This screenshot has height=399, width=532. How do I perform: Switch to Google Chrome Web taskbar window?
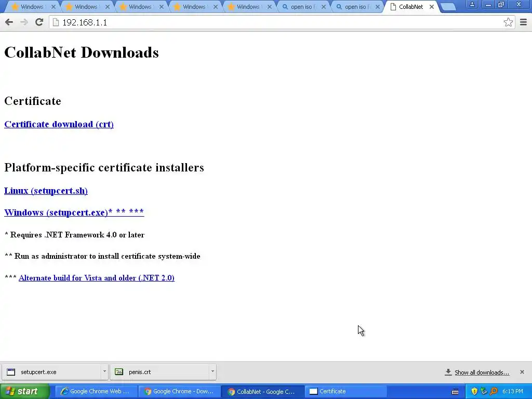pos(96,392)
